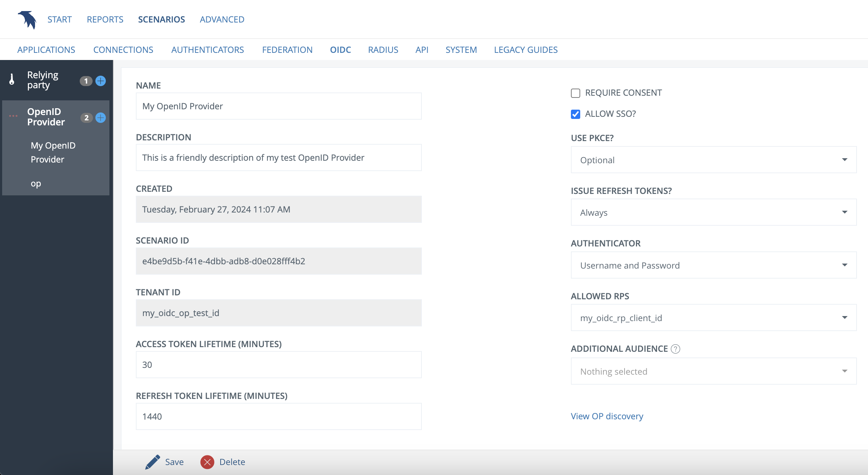Open the View OP discovery link

point(607,416)
